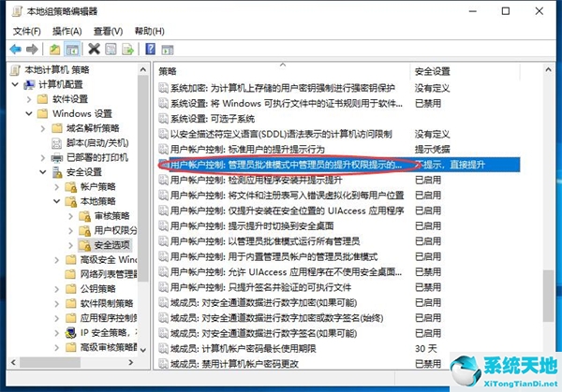Open the 文件(F) menu
Image resolution: width=562 pixels, height=392 pixels.
[27, 32]
